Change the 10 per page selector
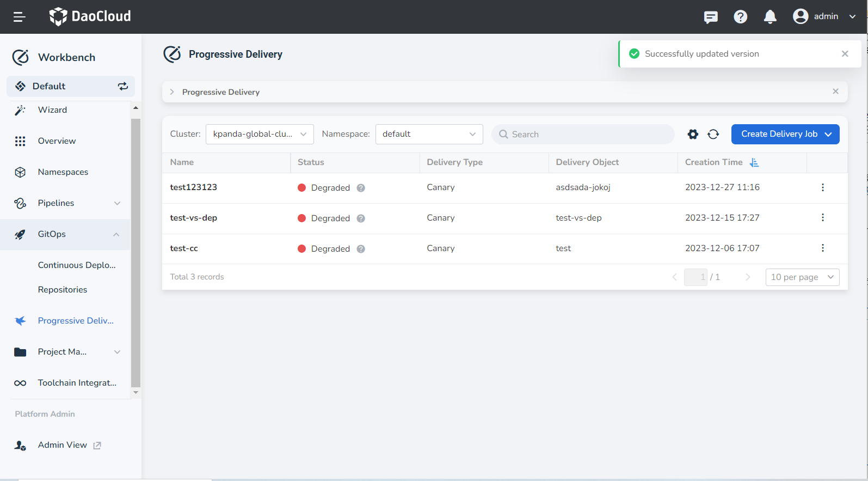Screen dimensions: 868x481 pos(802,277)
